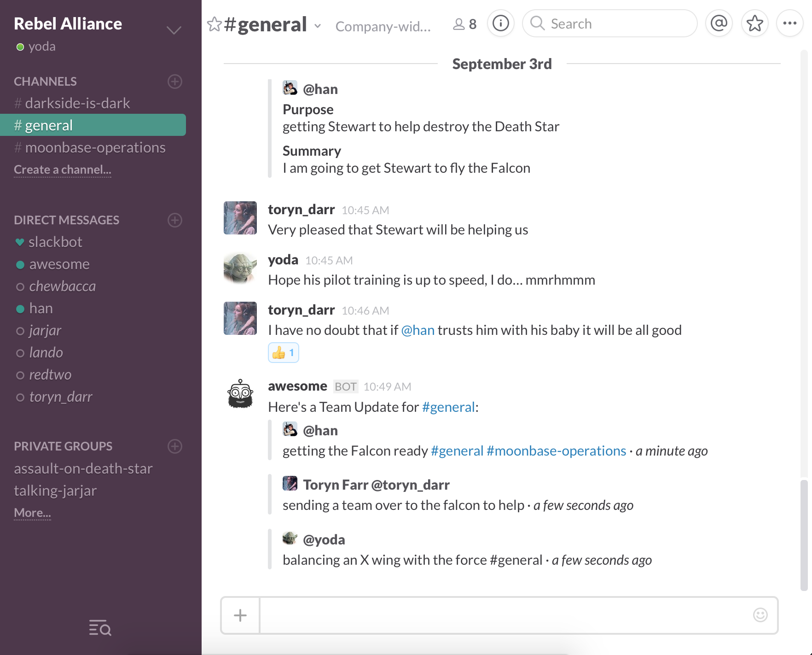Click @han mention in toryn_darr's message
Image resolution: width=812 pixels, height=655 pixels.
pos(418,330)
